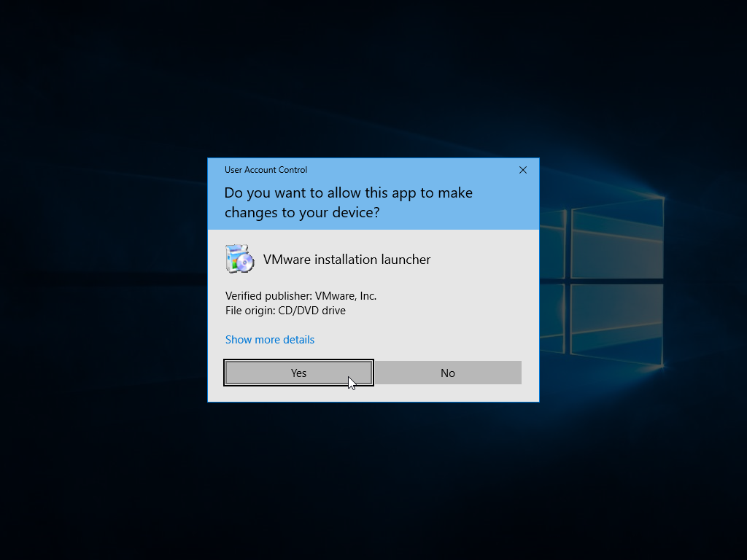
Task: Click the "changes to your device?" line
Action: pos(301,213)
